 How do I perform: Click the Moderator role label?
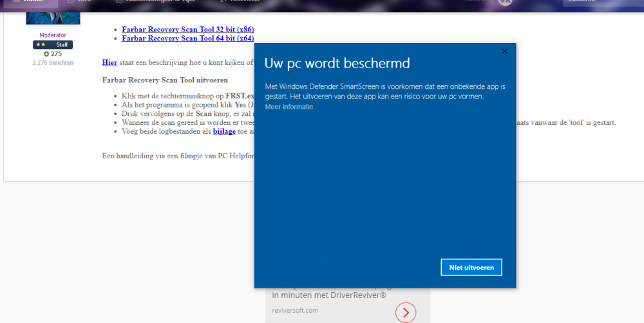point(53,35)
